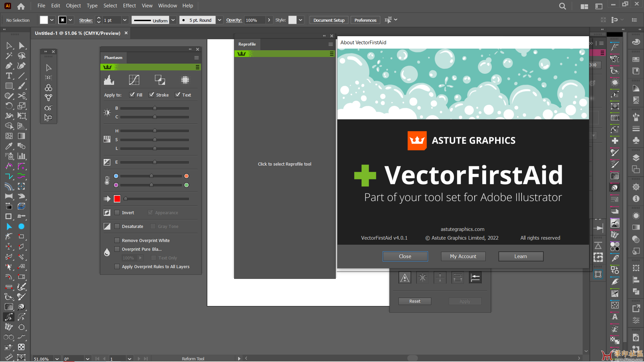Select the arrow tool in floating tool panel
644x362 pixels.
[49, 68]
